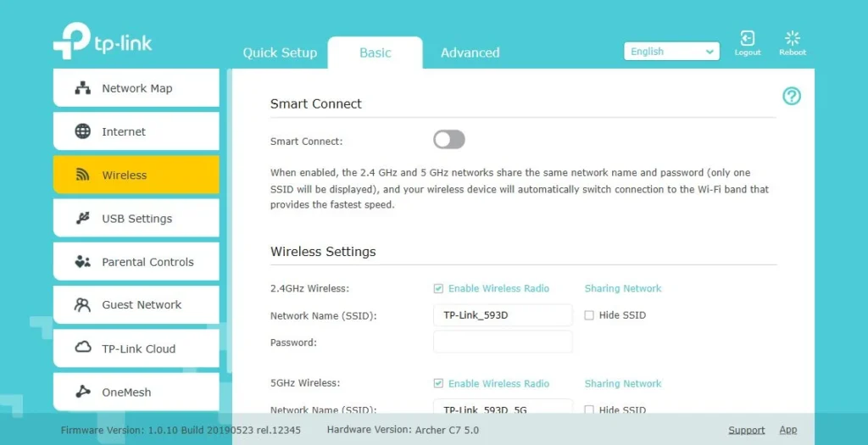Focus the 2.4GHz SSID field TP-Link_593D
Screen dimensions: 868x445
click(x=503, y=315)
